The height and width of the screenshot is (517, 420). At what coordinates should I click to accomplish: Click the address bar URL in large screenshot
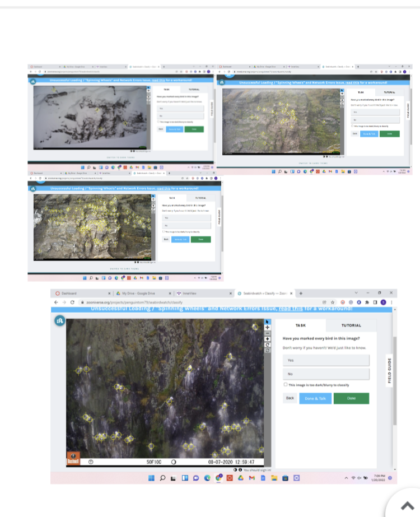[134, 302]
